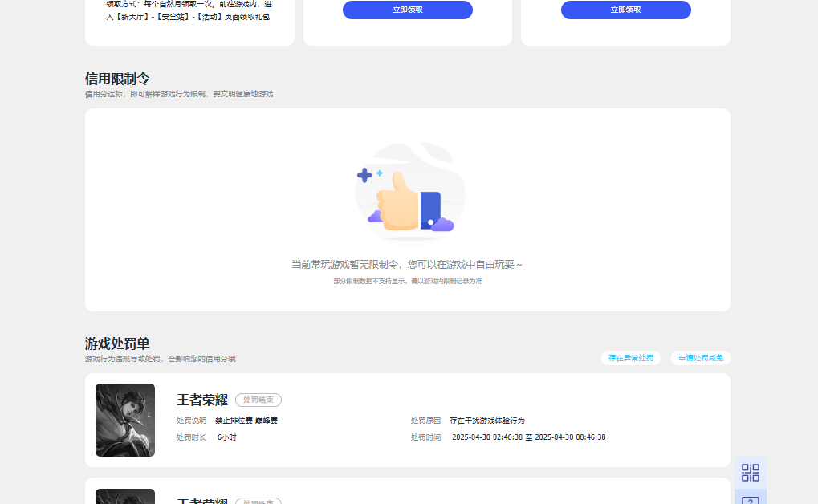
Task: Click the right card's 立即领取 button
Action: pyautogui.click(x=625, y=10)
